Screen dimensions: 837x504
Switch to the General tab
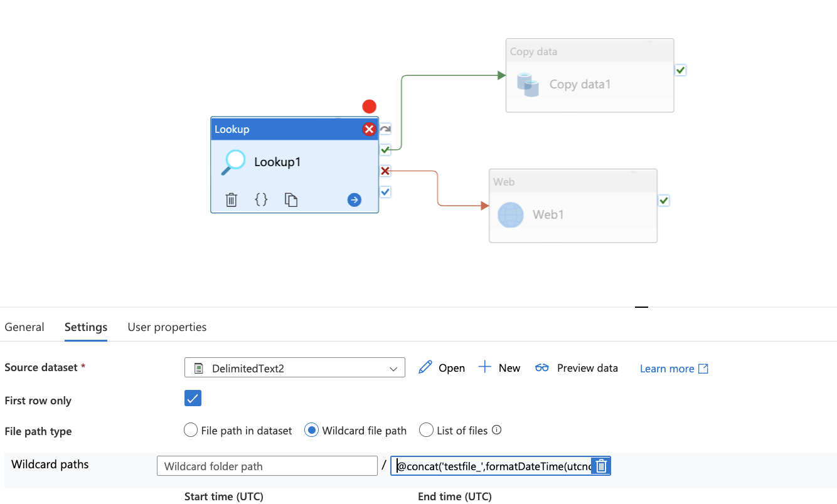[24, 327]
